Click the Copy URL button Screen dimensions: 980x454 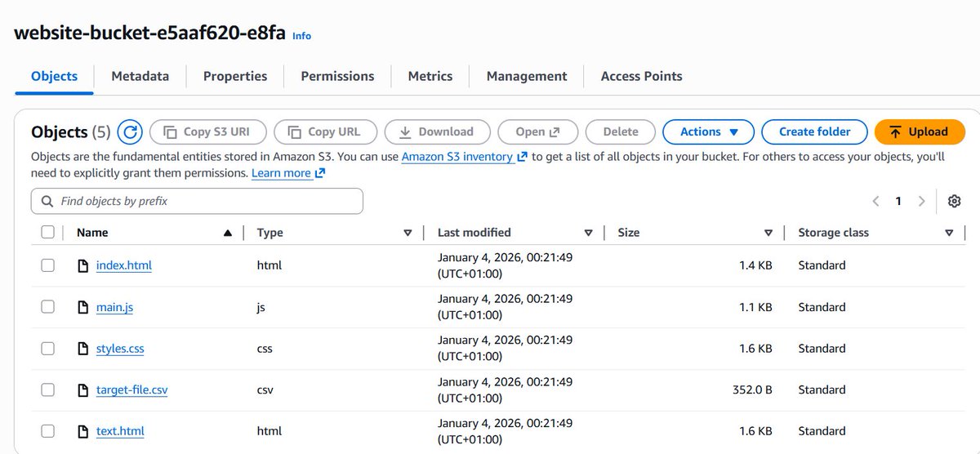325,131
